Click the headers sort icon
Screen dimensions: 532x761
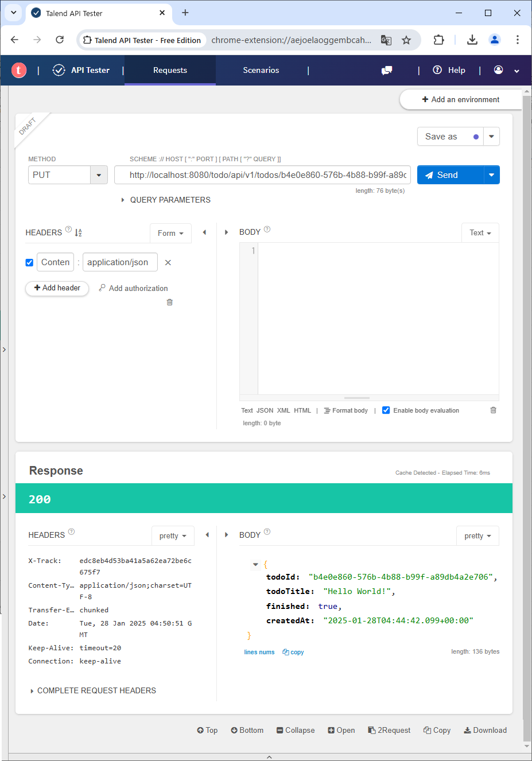point(79,232)
